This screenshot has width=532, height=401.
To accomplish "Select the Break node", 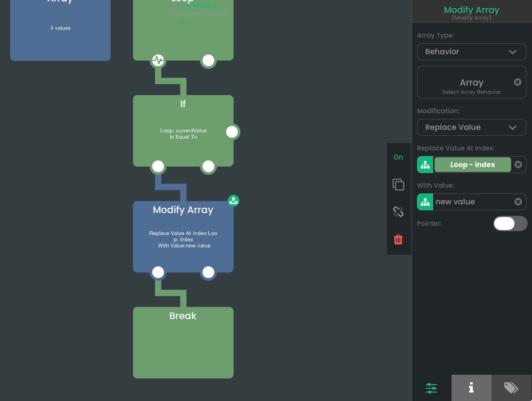I will [183, 342].
